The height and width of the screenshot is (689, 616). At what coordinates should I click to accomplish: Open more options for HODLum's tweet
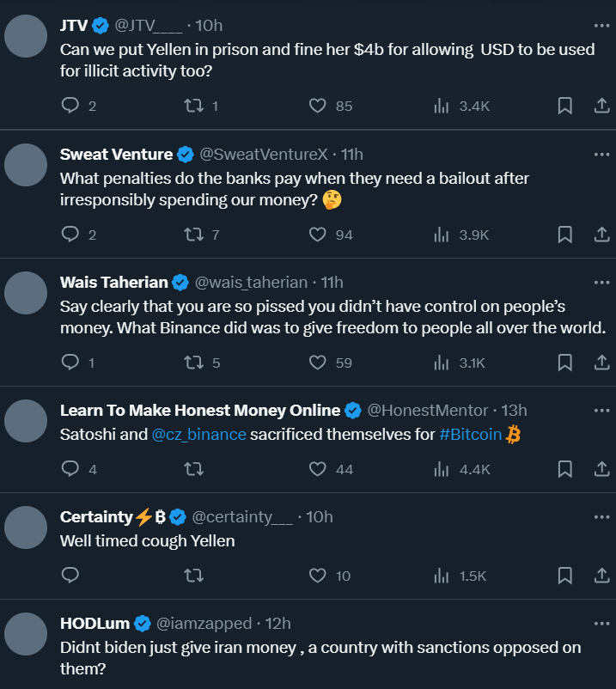click(x=601, y=623)
